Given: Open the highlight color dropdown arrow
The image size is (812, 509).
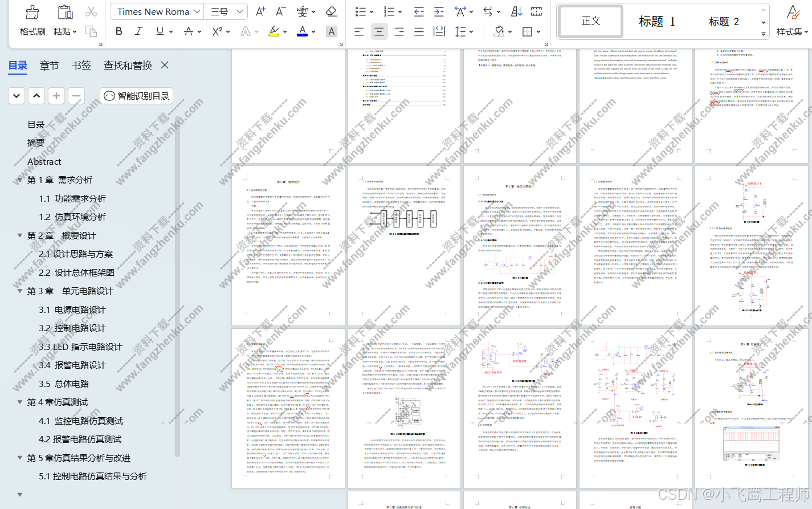Looking at the screenshot, I should pyautogui.click(x=285, y=32).
